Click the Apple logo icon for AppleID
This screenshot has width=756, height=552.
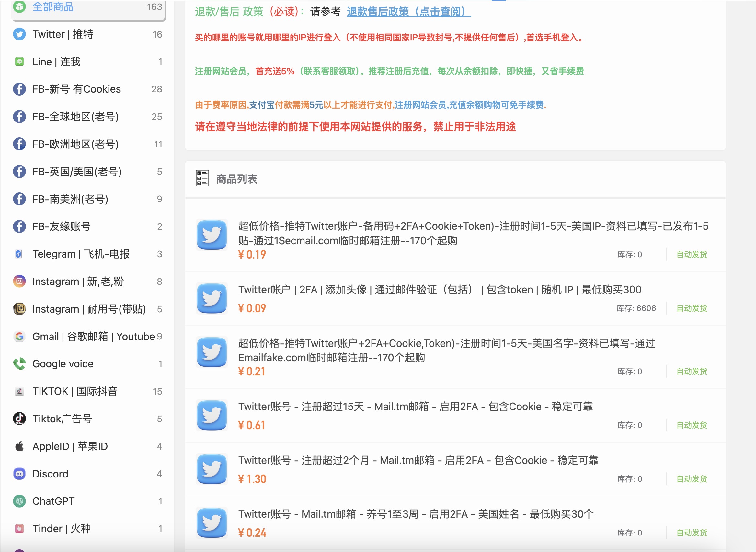[19, 446]
